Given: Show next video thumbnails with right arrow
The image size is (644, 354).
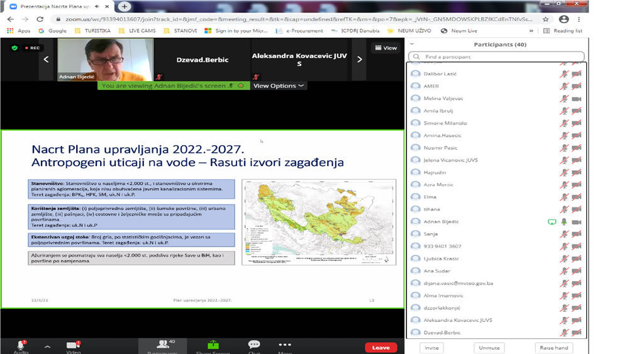Looking at the screenshot, I should coord(360,60).
